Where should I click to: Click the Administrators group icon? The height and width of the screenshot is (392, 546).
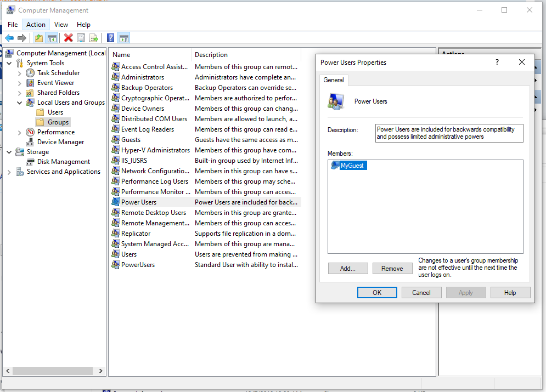tap(115, 77)
